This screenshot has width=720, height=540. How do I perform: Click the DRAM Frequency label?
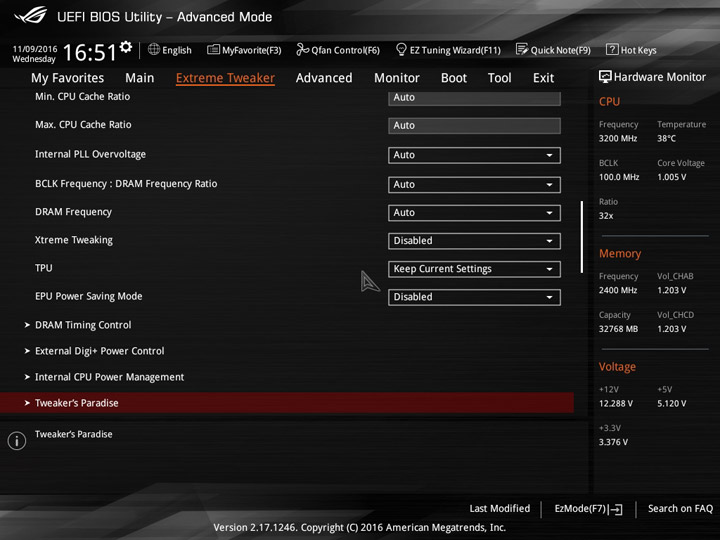[73, 212]
